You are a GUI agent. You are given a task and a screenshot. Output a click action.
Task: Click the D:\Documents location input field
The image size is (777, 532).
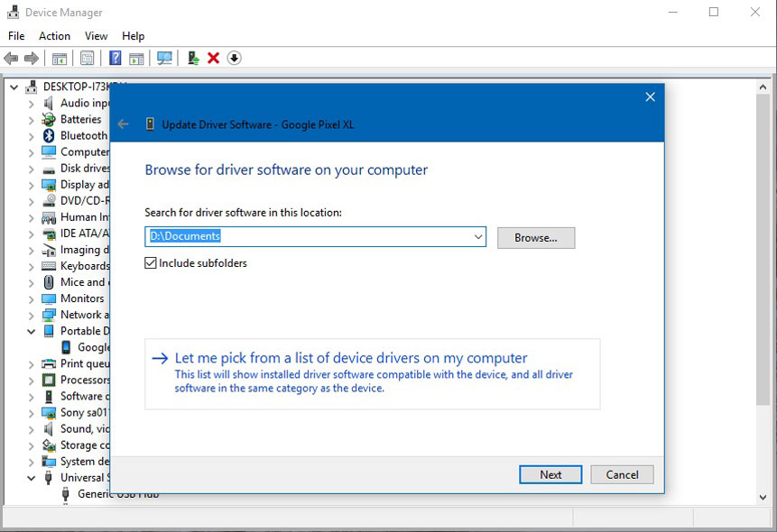pos(315,237)
